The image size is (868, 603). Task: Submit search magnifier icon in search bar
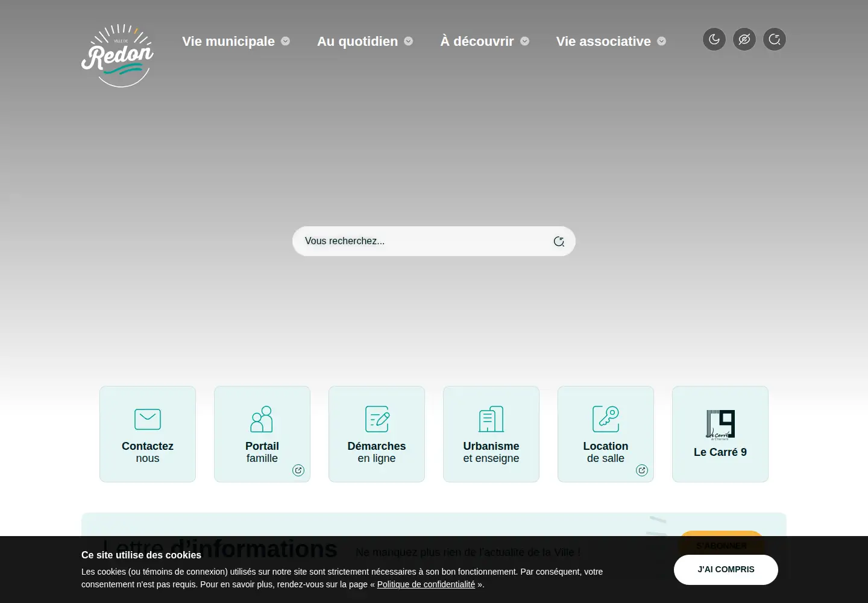(x=559, y=241)
